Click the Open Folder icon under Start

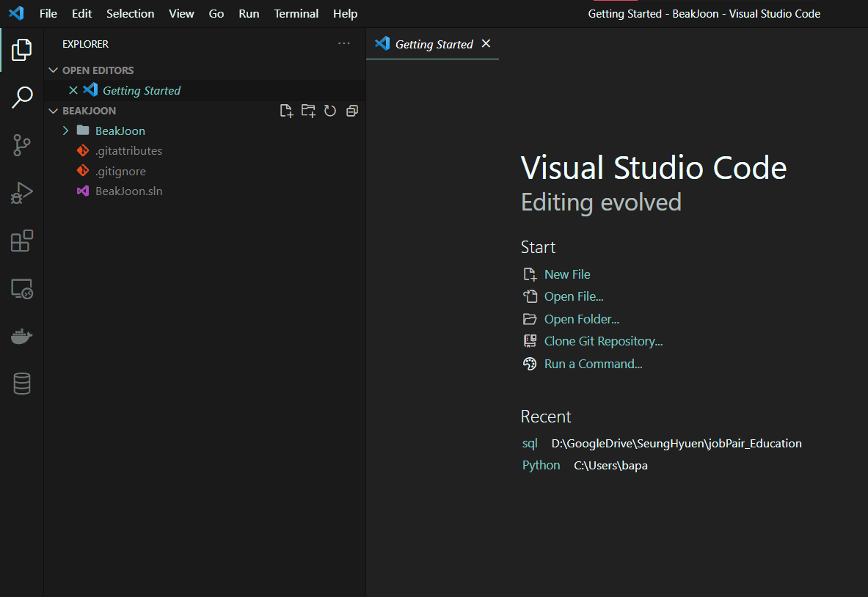pos(530,319)
